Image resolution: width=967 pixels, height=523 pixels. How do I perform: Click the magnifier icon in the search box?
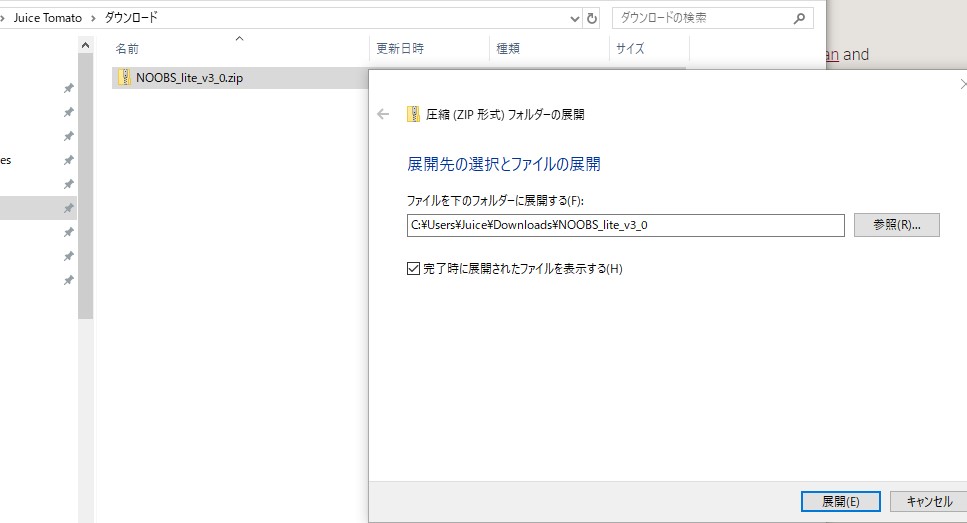[799, 18]
